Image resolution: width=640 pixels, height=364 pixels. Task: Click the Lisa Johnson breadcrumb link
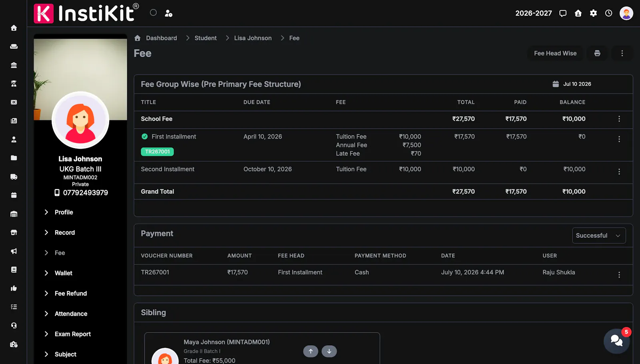pos(253,38)
